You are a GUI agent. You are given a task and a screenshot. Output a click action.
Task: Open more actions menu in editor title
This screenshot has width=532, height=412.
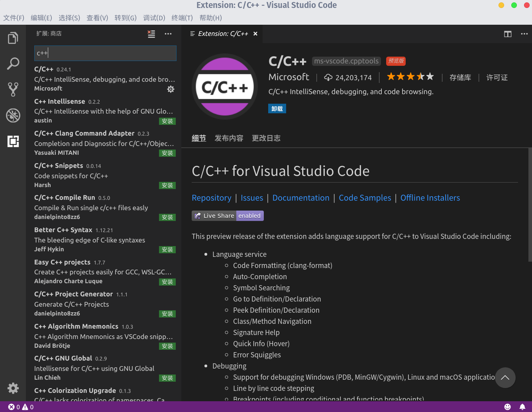coord(524,34)
